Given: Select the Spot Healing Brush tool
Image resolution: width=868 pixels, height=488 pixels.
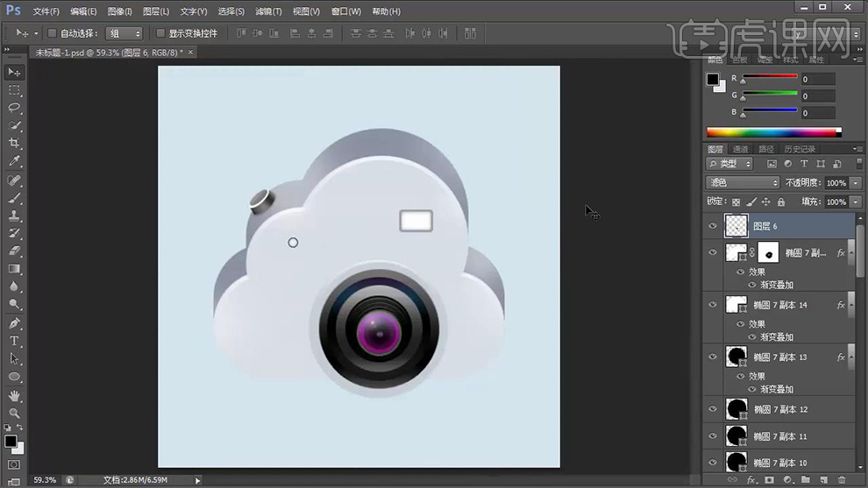Looking at the screenshot, I should 14,180.
